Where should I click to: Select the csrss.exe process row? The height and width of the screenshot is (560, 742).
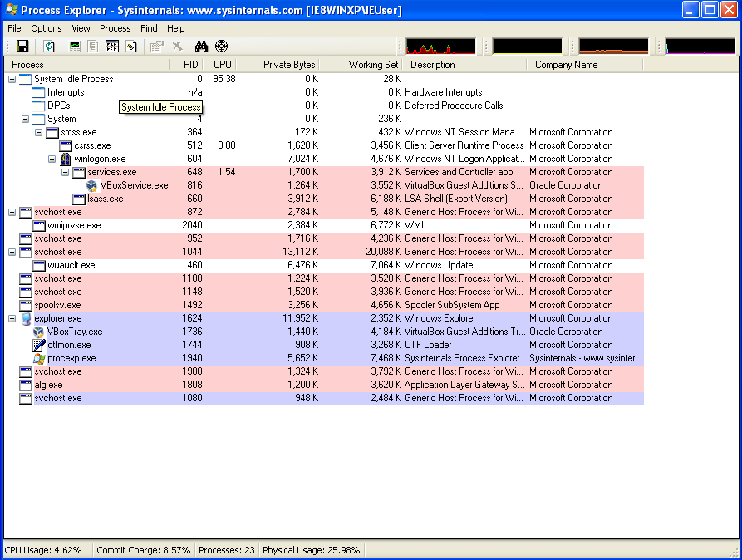tap(324, 145)
